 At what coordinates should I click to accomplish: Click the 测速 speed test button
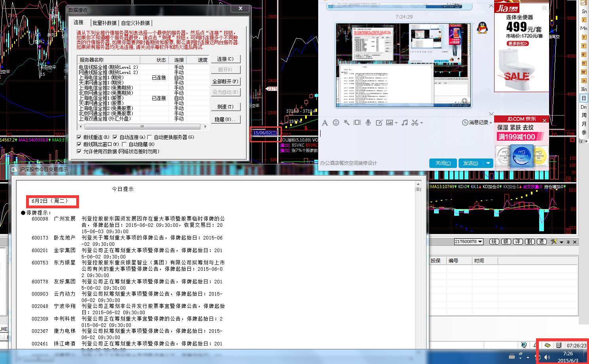[225, 107]
